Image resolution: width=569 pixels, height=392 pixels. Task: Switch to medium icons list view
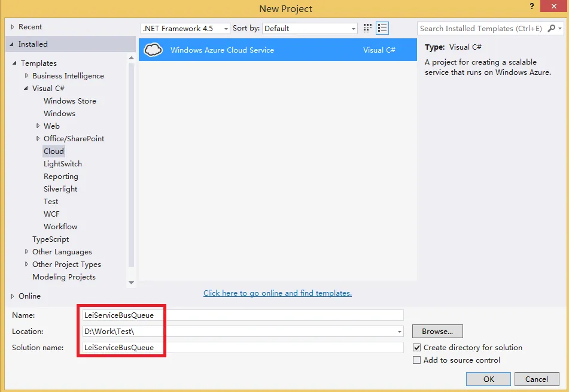tap(382, 28)
